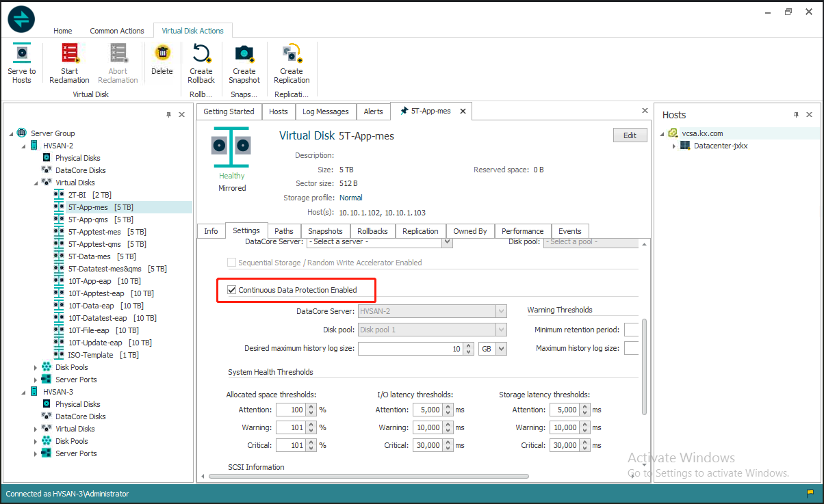The width and height of the screenshot is (824, 504).
Task: Open the Create Rollback tool
Action: coord(201,53)
